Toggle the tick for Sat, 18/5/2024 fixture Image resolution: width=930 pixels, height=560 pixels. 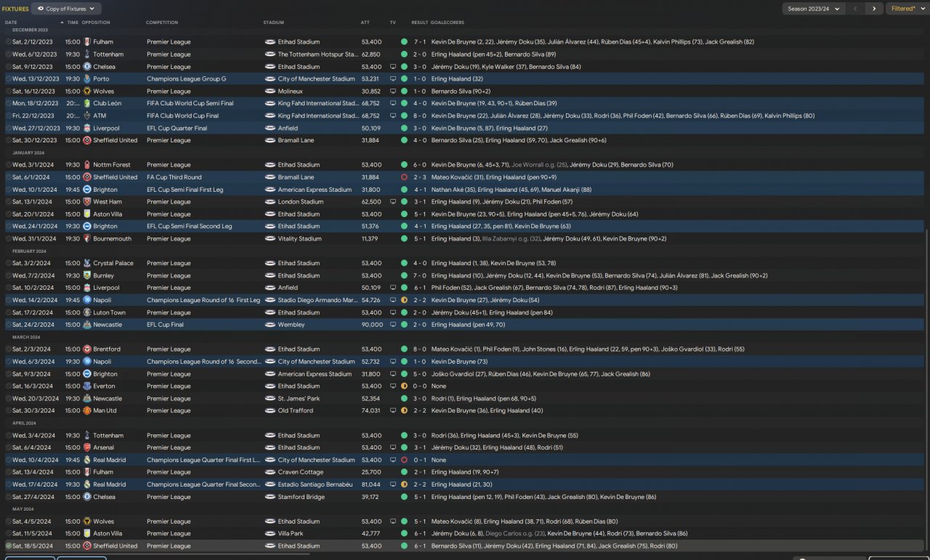click(x=9, y=546)
